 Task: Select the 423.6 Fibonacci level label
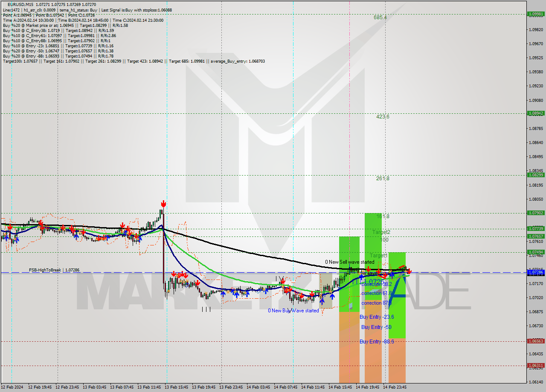tap(383, 116)
